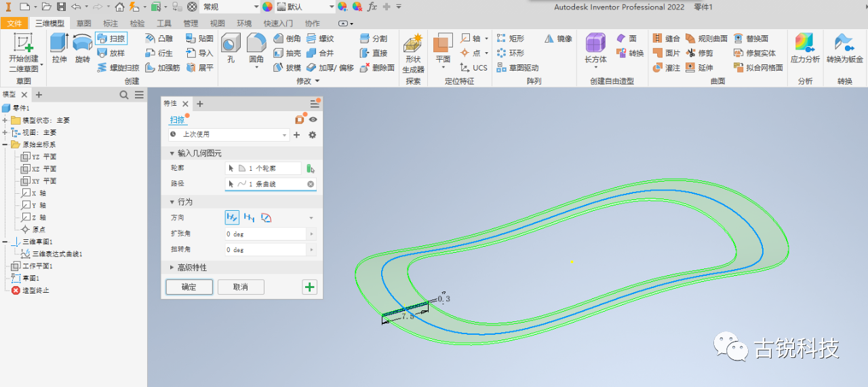The height and width of the screenshot is (387, 868).
Task: Open the 文件 menu
Action: pyautogui.click(x=15, y=23)
